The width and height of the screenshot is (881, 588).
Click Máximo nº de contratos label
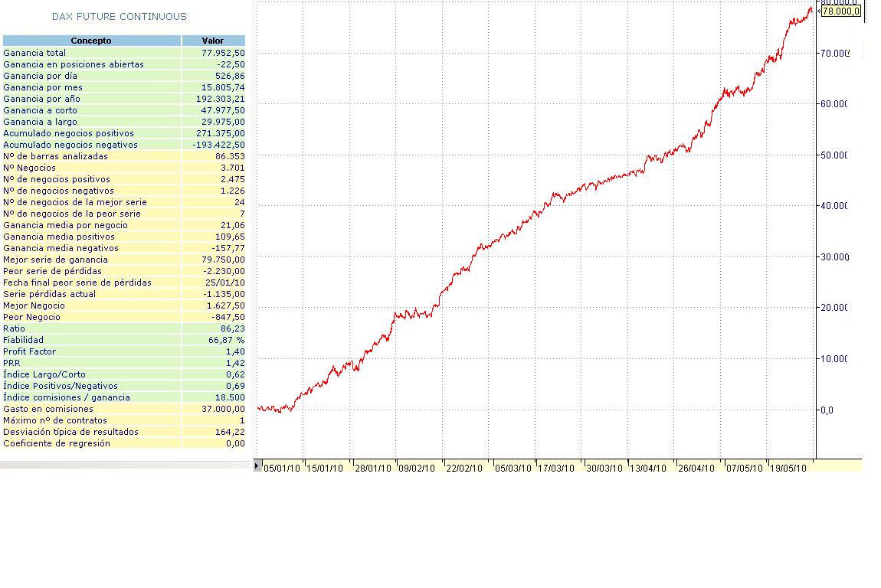pyautogui.click(x=54, y=420)
